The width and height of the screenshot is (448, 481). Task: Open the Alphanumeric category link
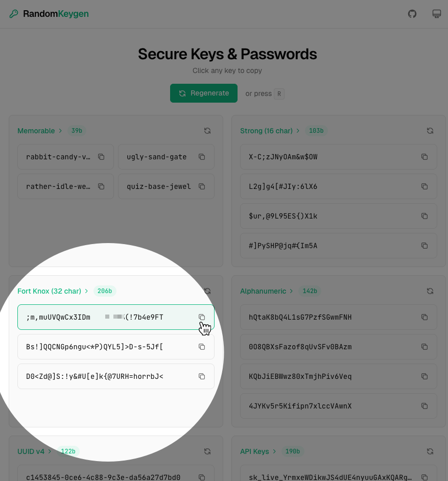(263, 291)
